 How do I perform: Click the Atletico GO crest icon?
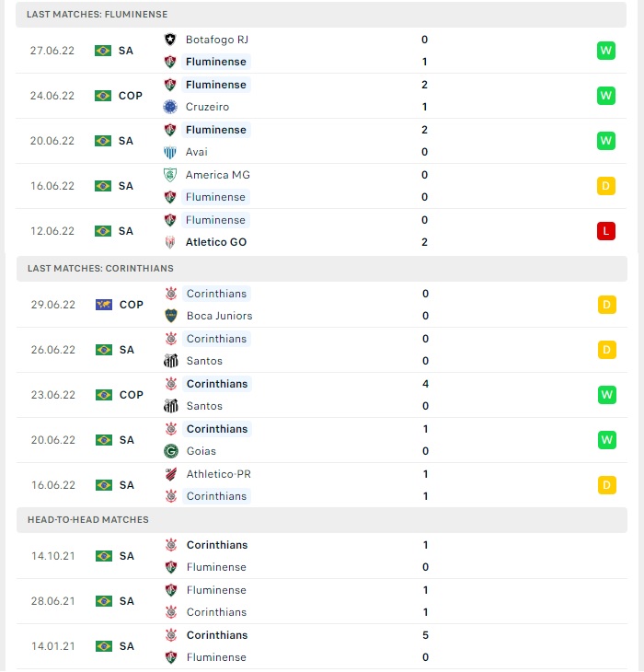pyautogui.click(x=170, y=242)
